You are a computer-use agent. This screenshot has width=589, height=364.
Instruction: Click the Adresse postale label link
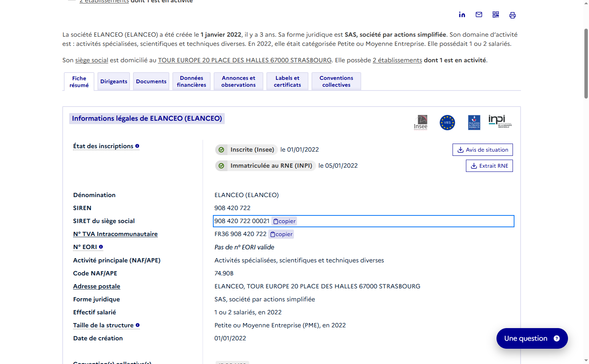click(97, 286)
